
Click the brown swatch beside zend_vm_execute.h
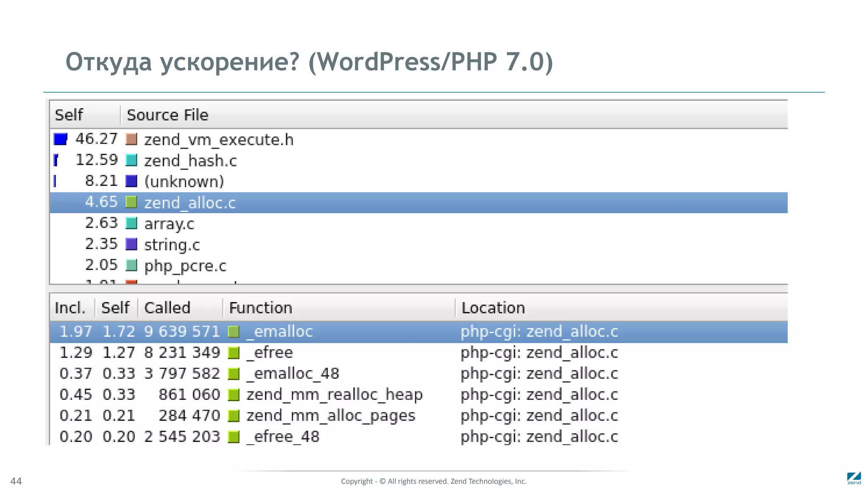click(131, 139)
